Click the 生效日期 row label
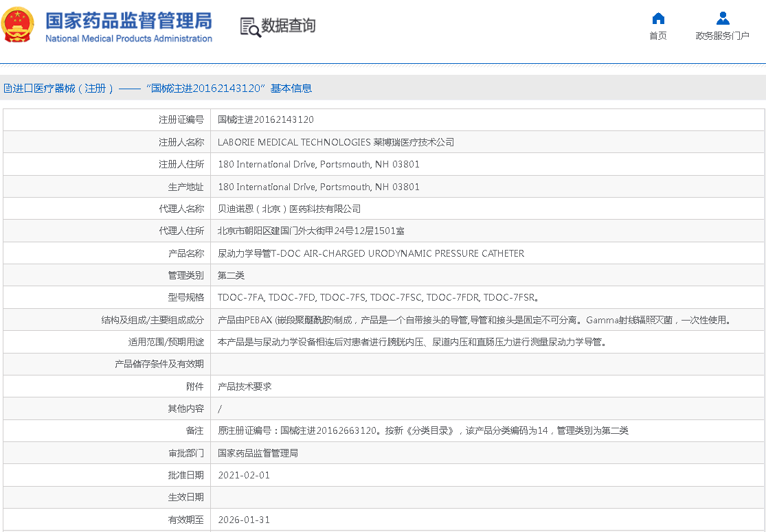766x532 pixels. 185,498
